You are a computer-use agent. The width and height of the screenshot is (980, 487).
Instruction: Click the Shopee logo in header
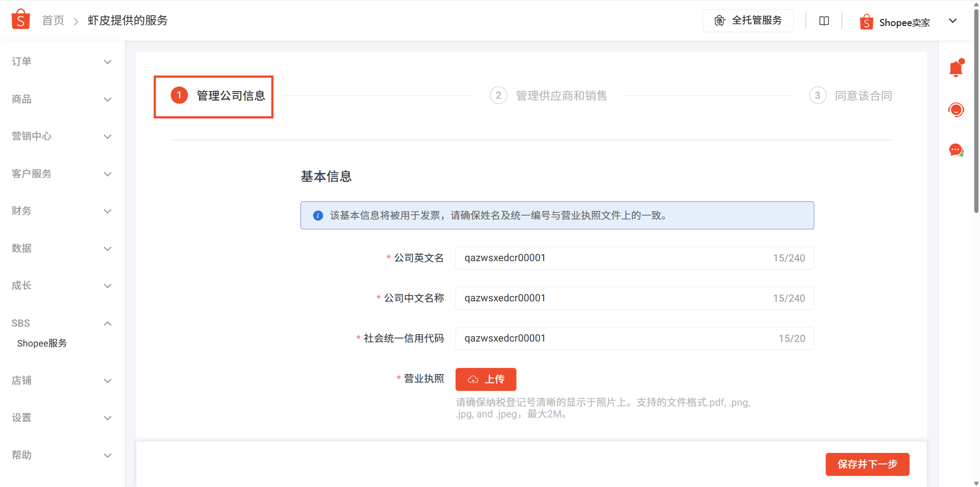click(x=20, y=19)
